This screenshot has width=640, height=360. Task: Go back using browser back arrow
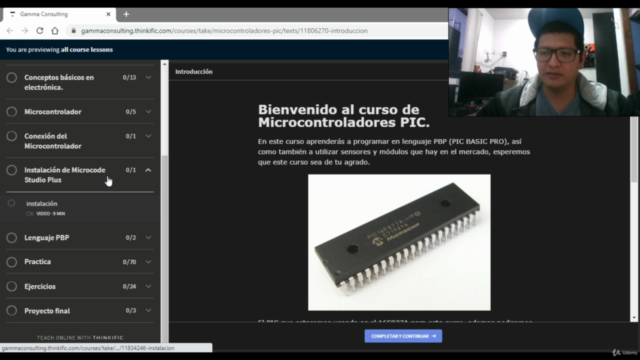[10, 31]
